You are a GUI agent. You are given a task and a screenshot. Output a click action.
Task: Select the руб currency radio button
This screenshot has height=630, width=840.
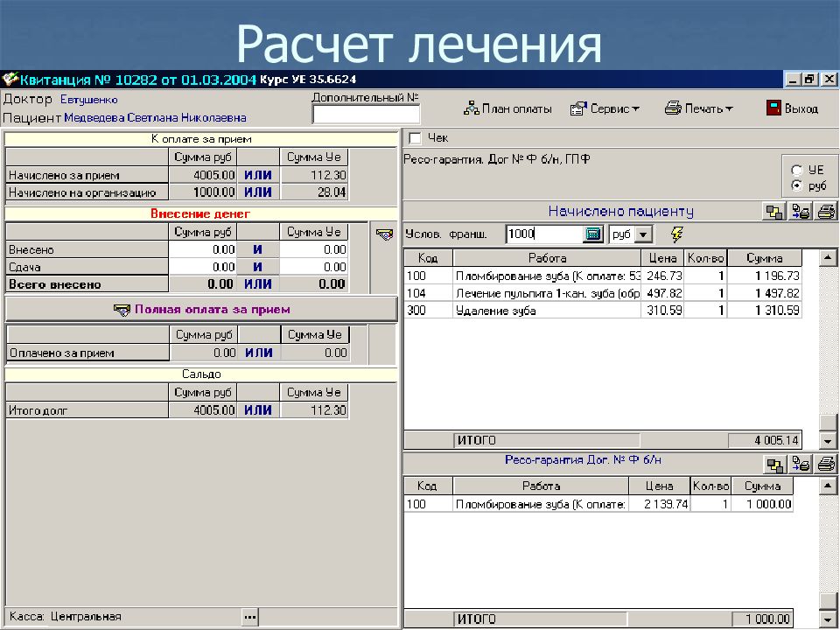click(797, 185)
